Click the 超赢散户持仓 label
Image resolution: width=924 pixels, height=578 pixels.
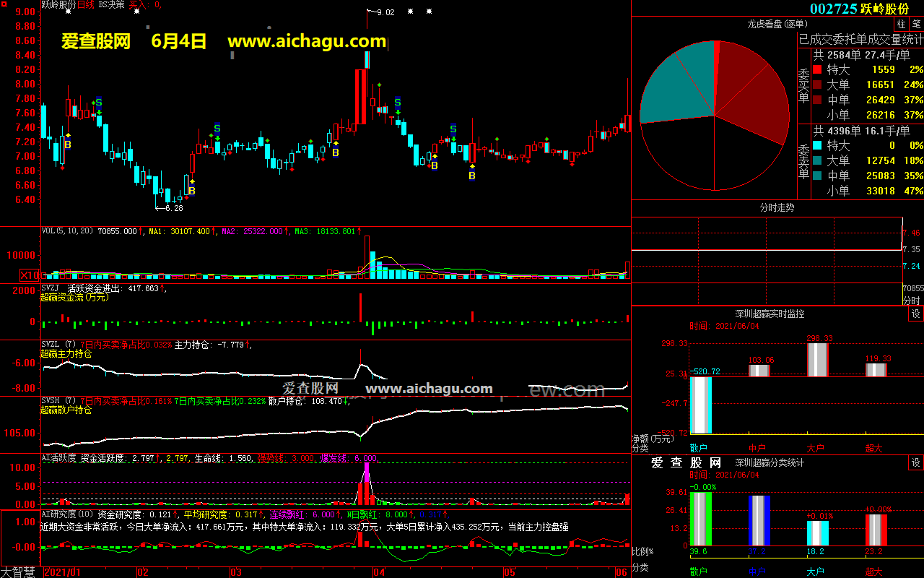point(66,410)
